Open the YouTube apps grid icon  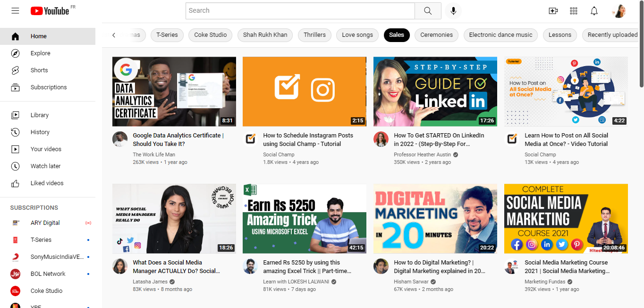tap(573, 10)
